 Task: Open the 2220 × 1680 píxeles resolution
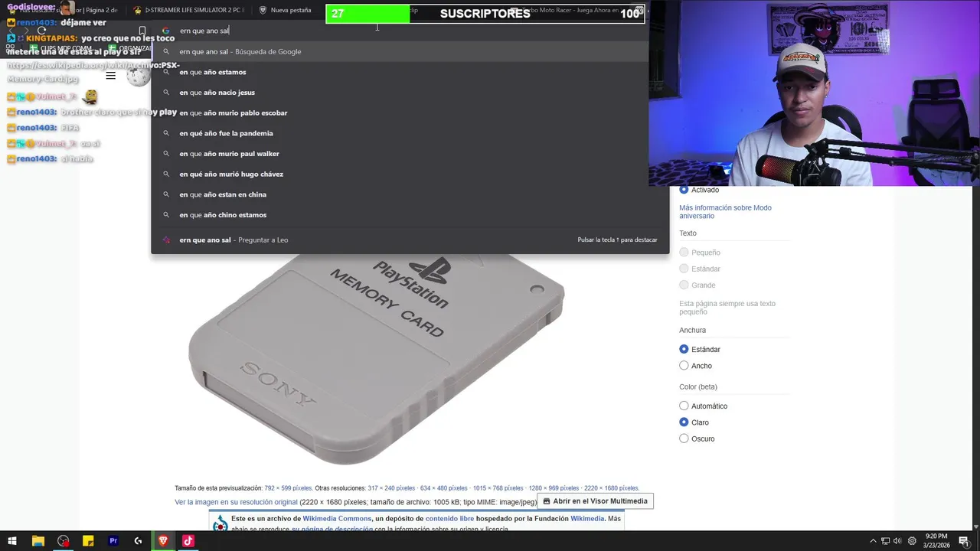[610, 488]
